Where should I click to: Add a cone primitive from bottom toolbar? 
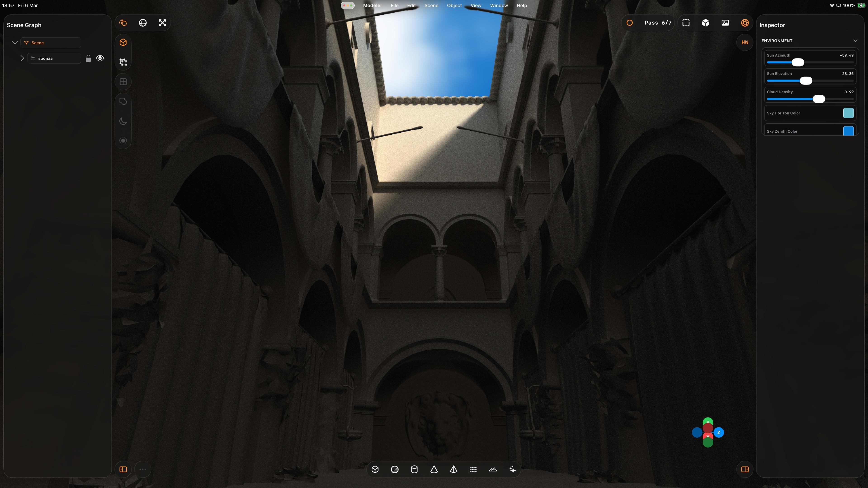434,469
